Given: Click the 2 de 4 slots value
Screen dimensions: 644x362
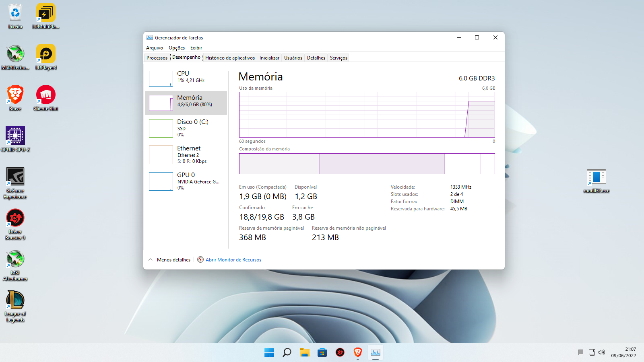Looking at the screenshot, I should point(456,194).
